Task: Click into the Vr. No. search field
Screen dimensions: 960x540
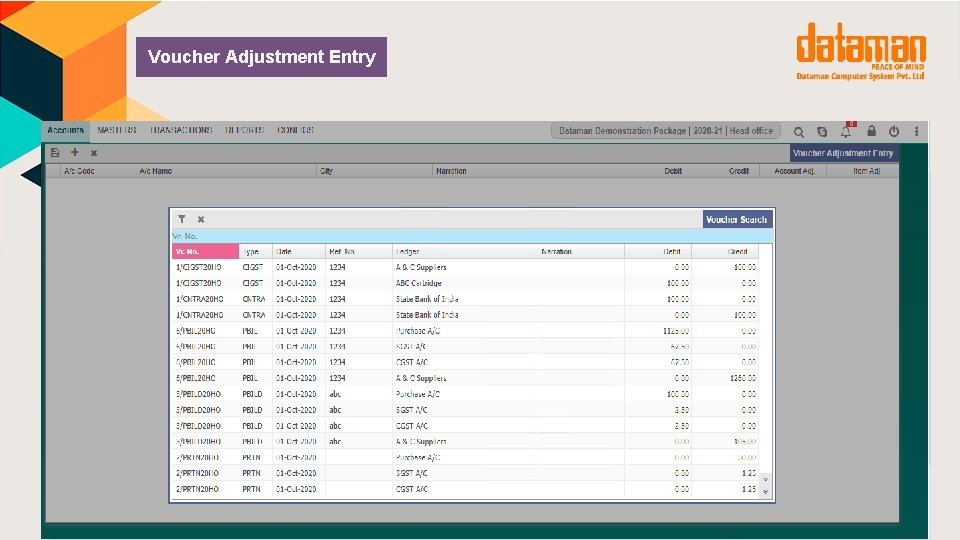Action: click(x=472, y=236)
